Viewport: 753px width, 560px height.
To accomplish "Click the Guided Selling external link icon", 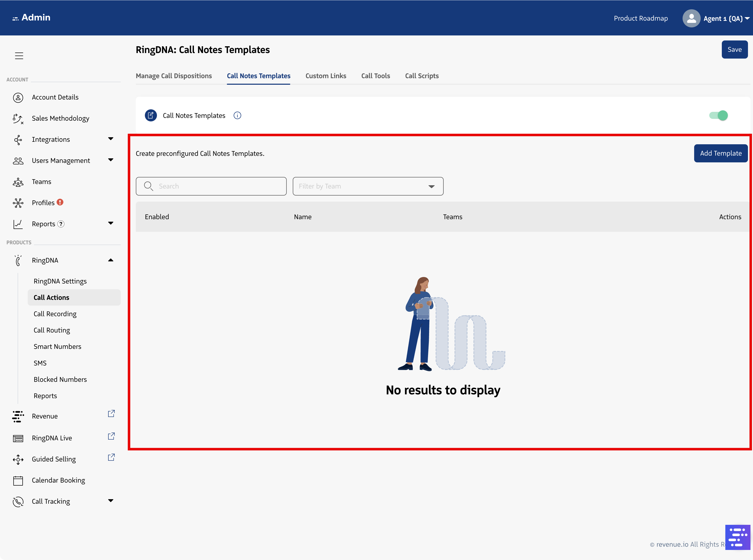I will (111, 458).
